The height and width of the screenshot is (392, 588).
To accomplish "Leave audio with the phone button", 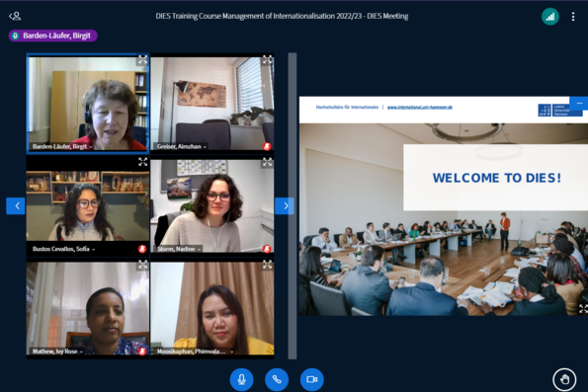I will 277,379.
